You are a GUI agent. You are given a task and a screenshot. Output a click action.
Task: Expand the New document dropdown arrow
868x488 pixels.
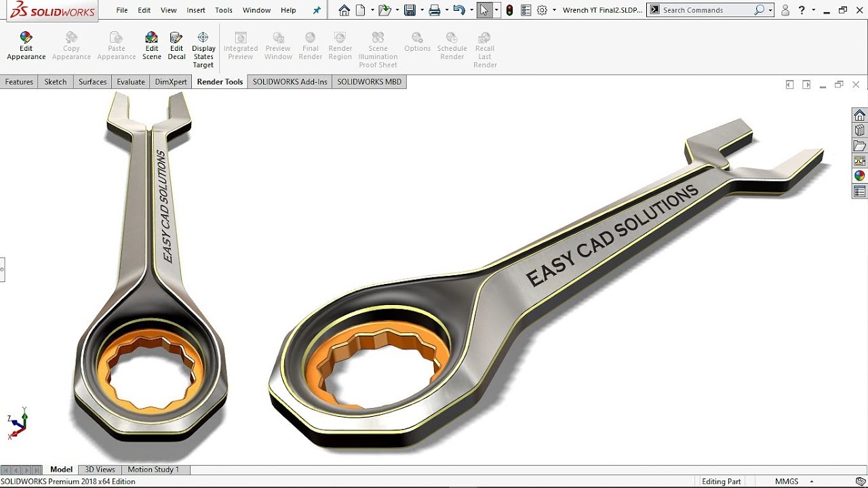(x=372, y=10)
